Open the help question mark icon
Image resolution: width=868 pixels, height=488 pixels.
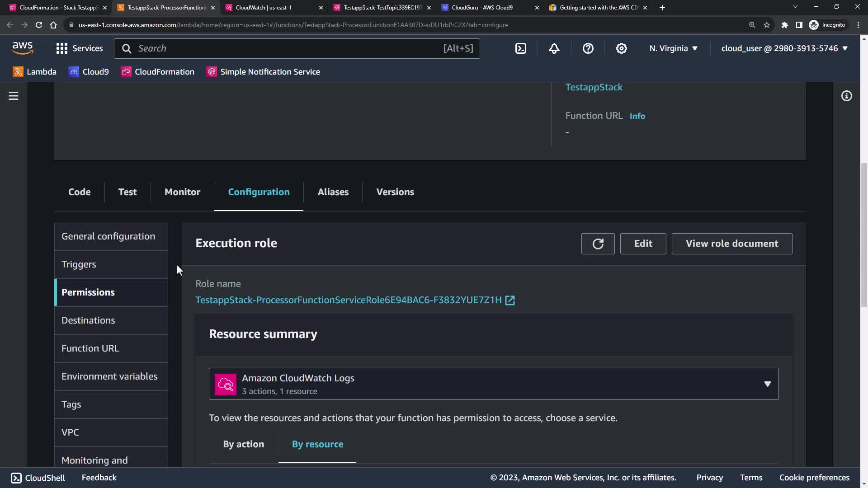click(x=588, y=48)
